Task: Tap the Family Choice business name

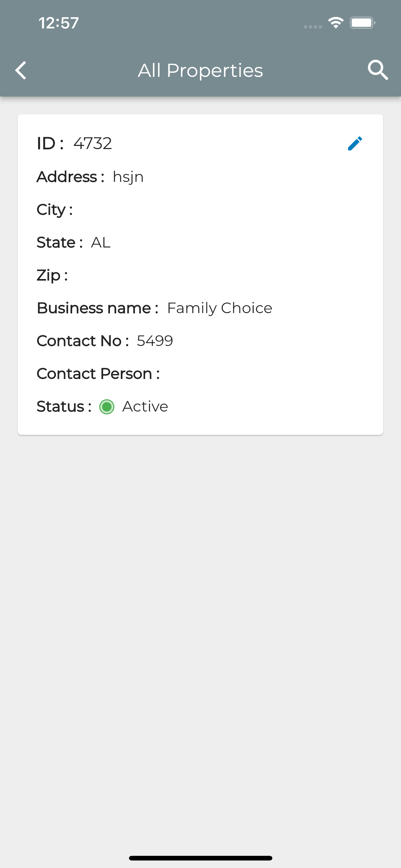Action: tap(220, 308)
